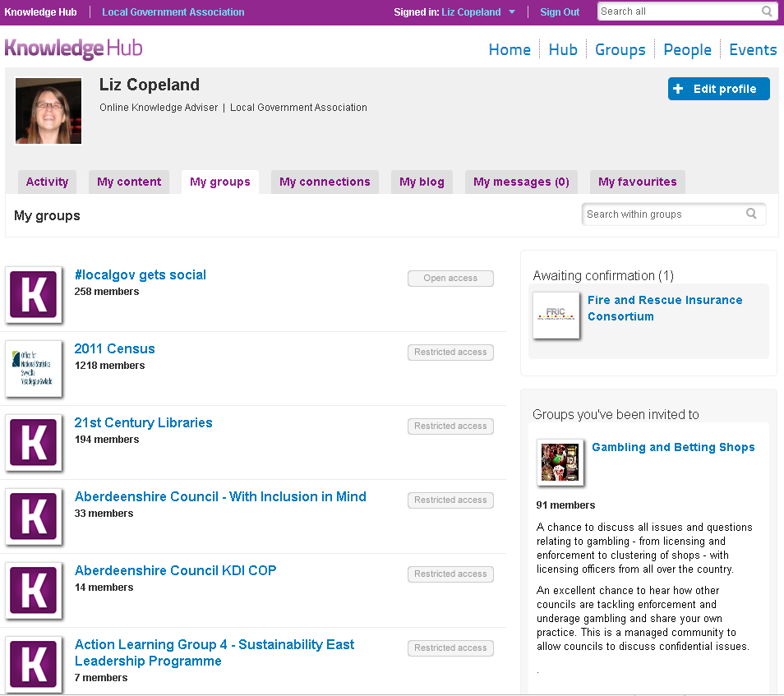Click Restricted access badge for KDI COP
Image resolution: width=784 pixels, height=696 pixels.
(x=450, y=574)
